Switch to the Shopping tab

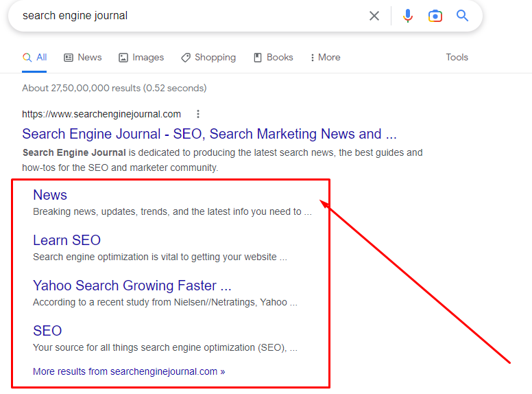(208, 58)
